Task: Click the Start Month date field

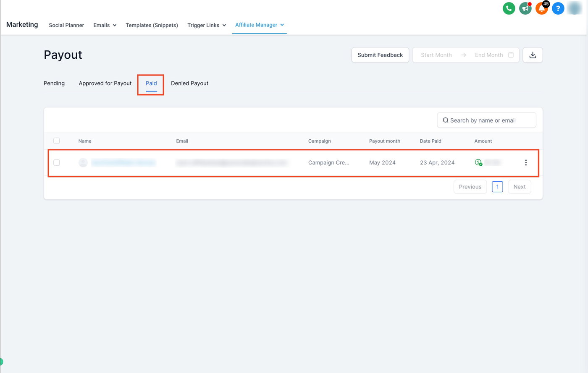Action: (x=436, y=55)
